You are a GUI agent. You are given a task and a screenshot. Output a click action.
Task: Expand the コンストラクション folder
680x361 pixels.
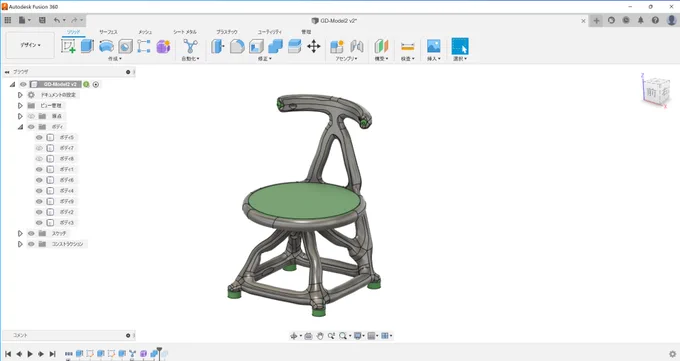coord(20,244)
